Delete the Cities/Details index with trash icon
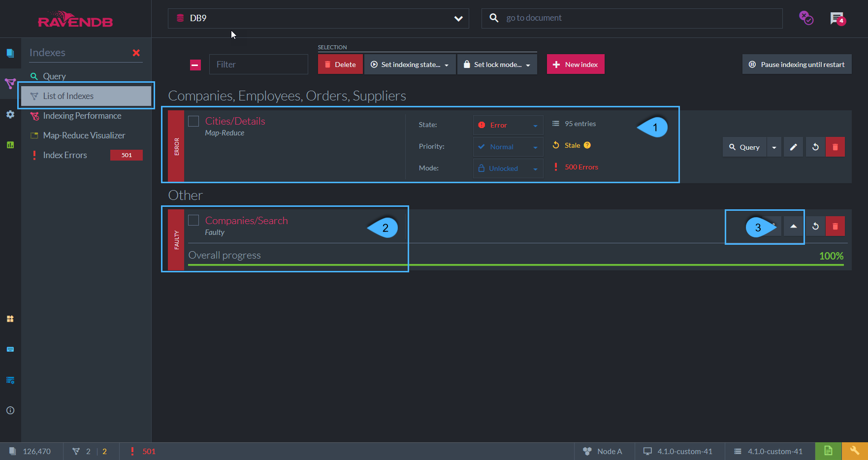 [835, 147]
